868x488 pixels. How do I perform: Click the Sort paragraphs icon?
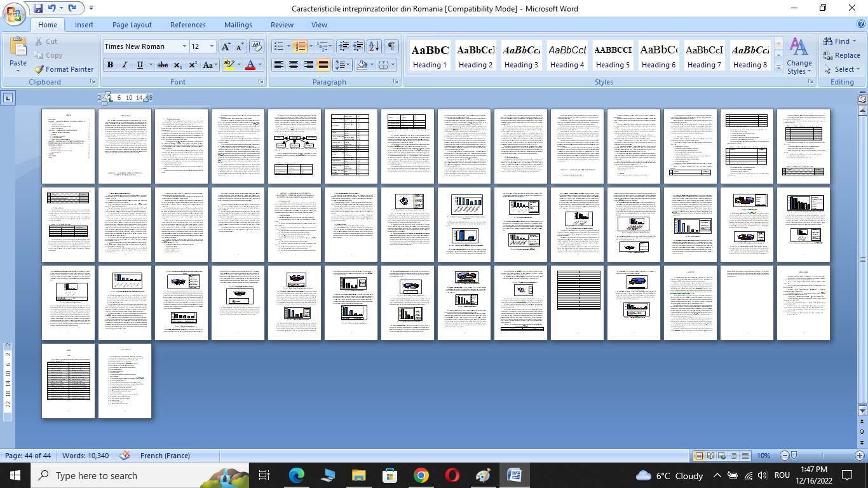click(374, 46)
